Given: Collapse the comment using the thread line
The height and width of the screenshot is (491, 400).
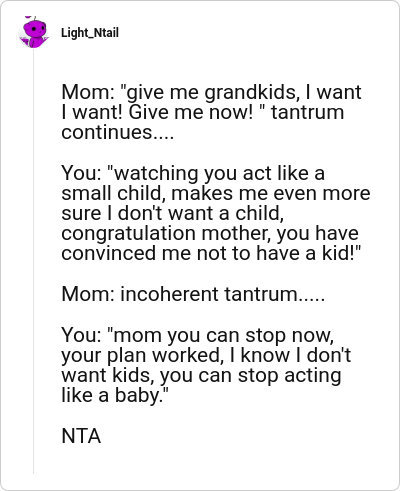Looking at the screenshot, I should pos(33,261).
